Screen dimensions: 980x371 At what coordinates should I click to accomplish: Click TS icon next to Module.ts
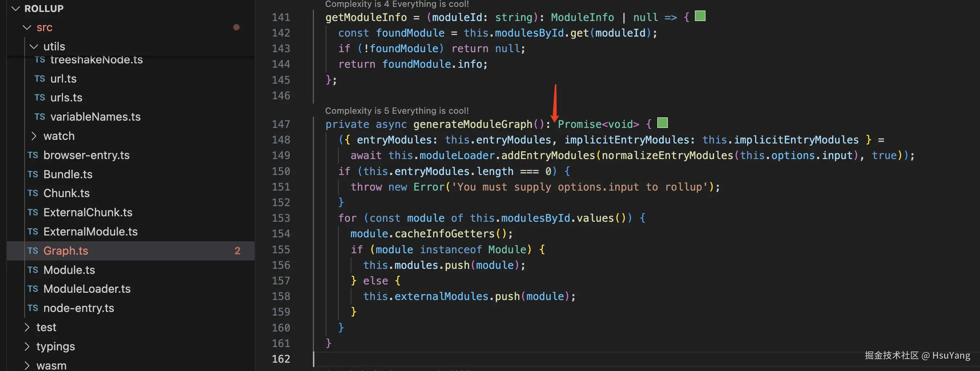pos(33,270)
